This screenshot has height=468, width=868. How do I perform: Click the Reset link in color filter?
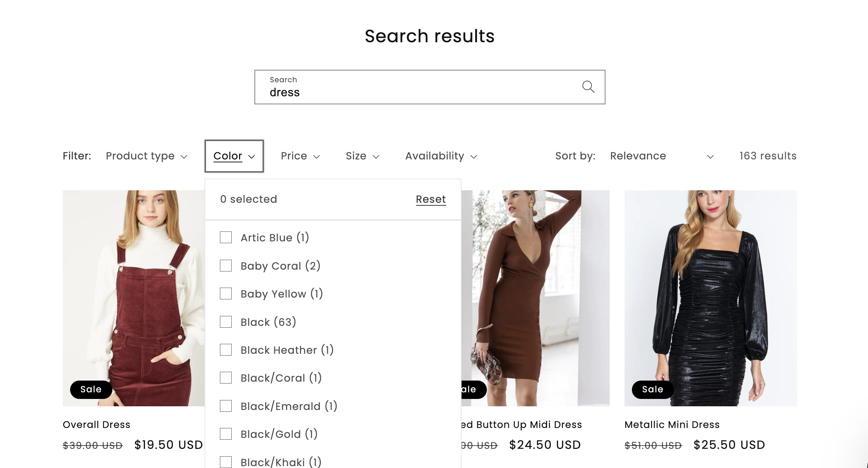click(x=430, y=199)
